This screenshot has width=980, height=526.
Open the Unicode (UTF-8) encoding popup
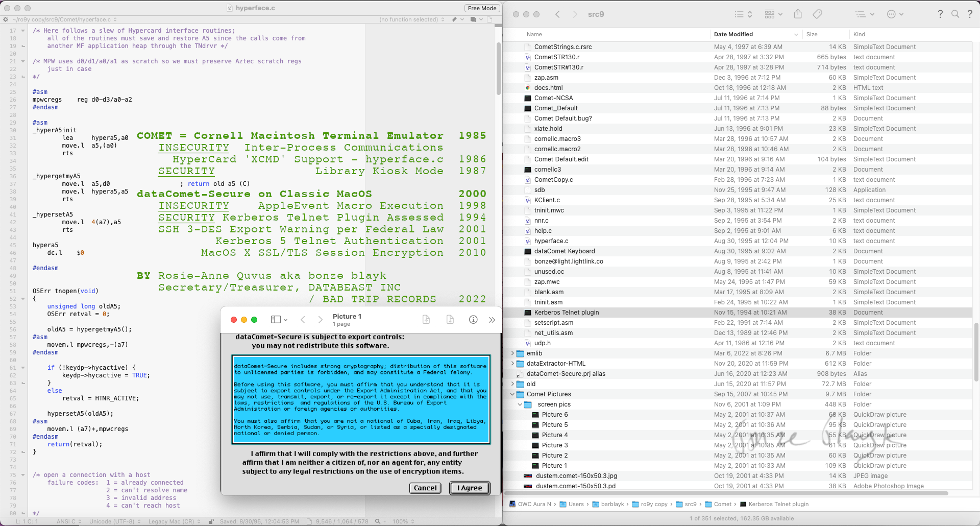point(115,521)
